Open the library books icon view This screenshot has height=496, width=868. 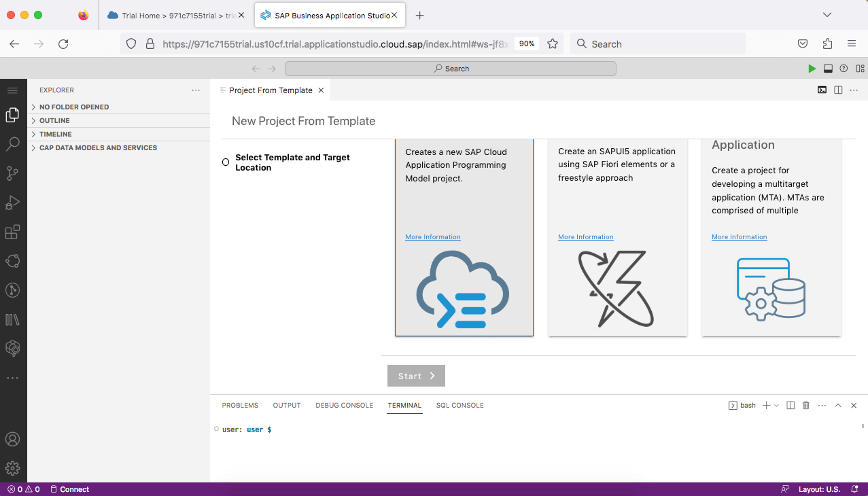coord(12,319)
